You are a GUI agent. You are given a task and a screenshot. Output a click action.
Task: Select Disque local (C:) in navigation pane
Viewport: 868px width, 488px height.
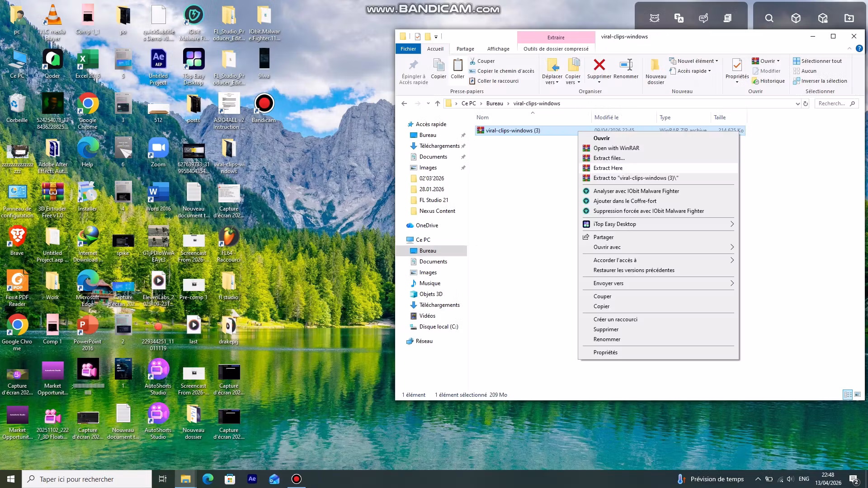(x=439, y=327)
